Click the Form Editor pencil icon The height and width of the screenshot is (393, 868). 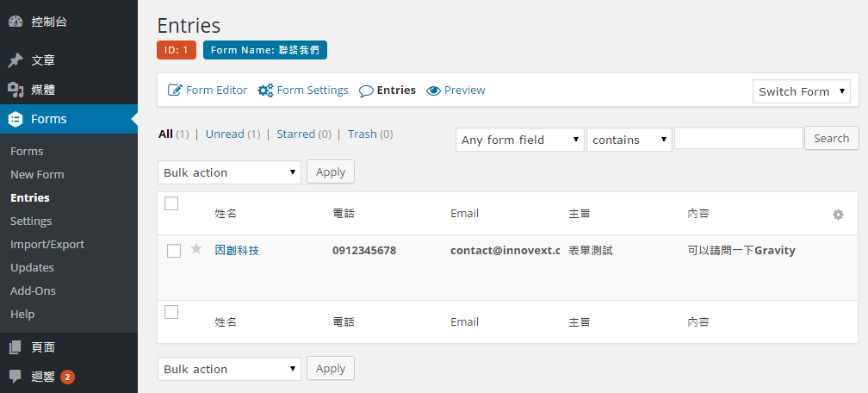point(175,90)
